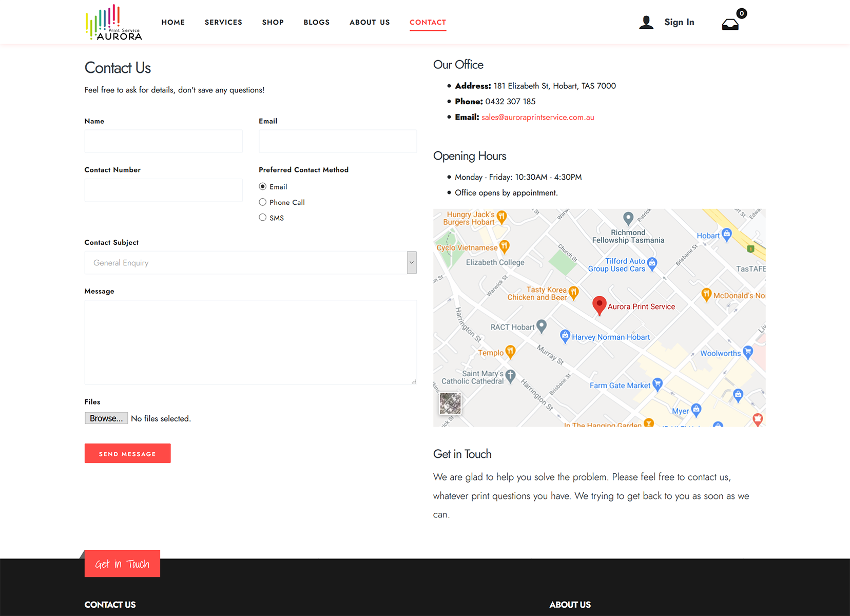Click the Elizabeth College map label
This screenshot has width=850, height=616.
pos(495,262)
